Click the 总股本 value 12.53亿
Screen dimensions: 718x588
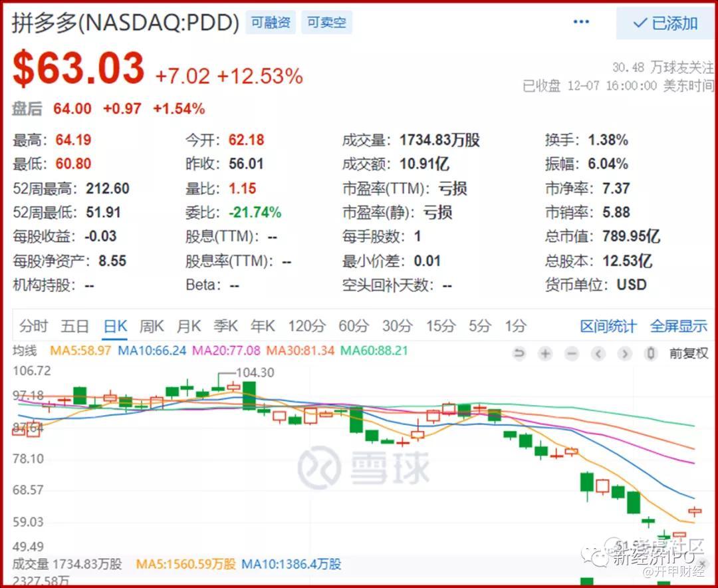628,261
